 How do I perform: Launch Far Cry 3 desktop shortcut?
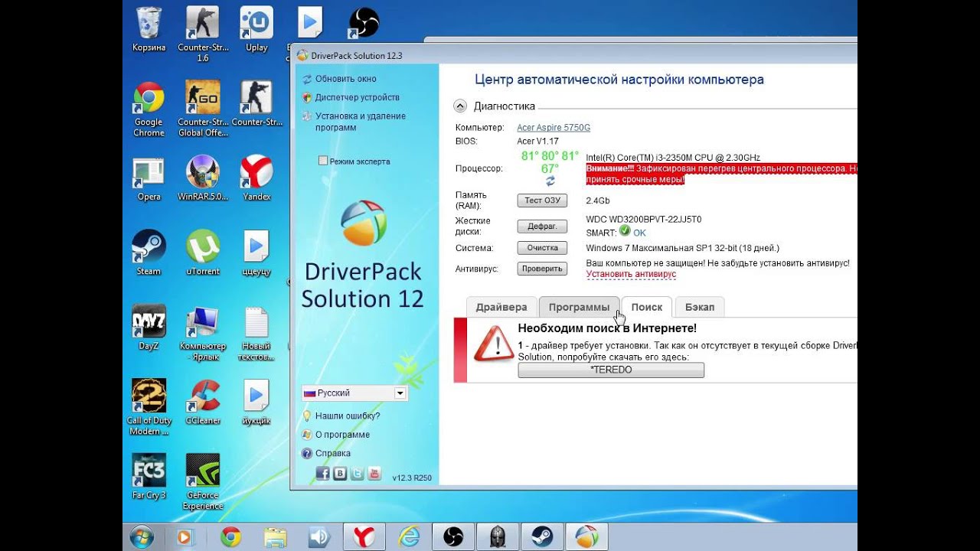(149, 477)
